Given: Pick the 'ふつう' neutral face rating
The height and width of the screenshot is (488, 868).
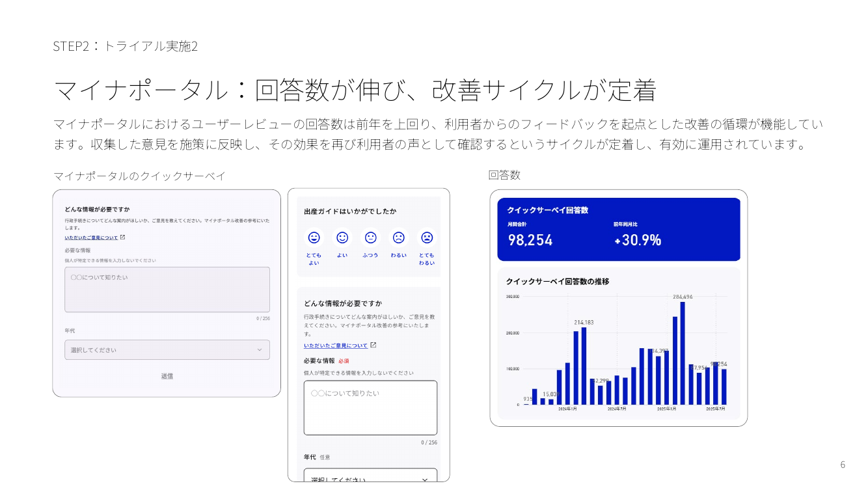Looking at the screenshot, I should (x=370, y=237).
